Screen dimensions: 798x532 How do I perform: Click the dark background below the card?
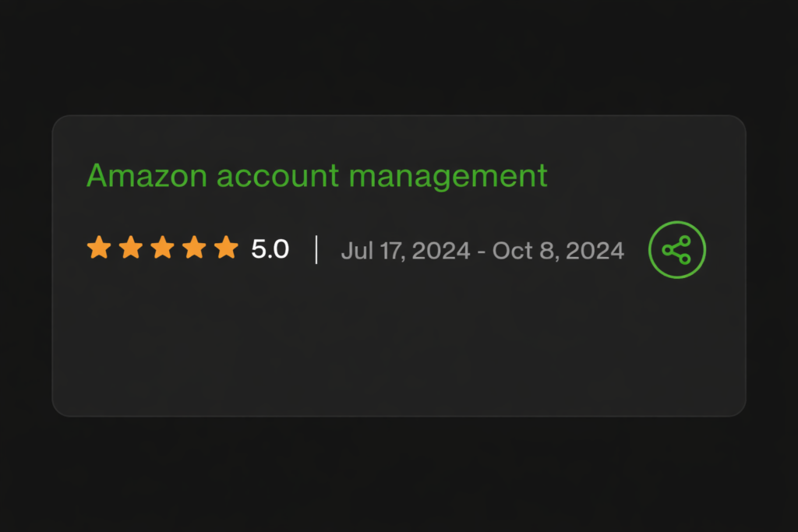(399, 475)
